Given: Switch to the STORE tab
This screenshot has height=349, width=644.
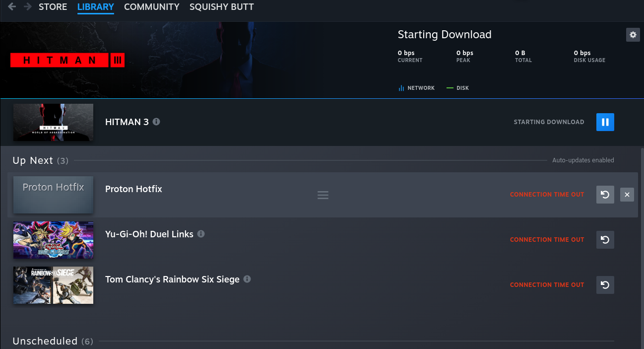Looking at the screenshot, I should (53, 7).
